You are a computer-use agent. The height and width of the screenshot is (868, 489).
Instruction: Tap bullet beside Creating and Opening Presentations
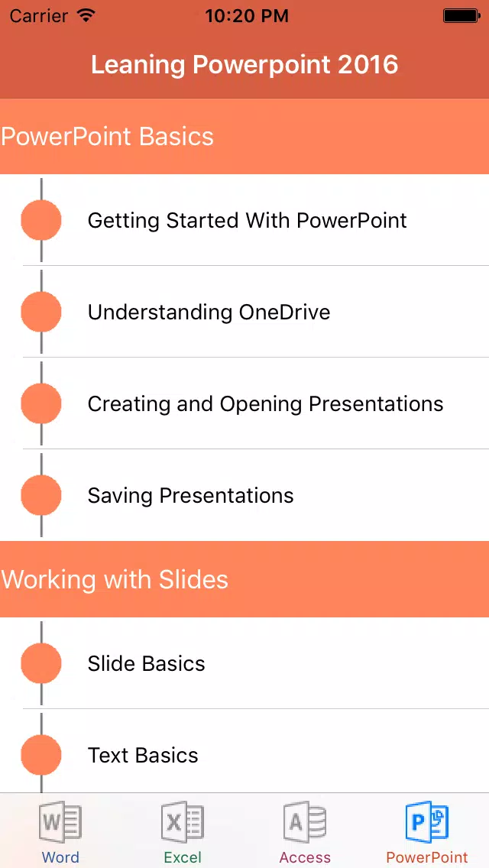point(41,403)
